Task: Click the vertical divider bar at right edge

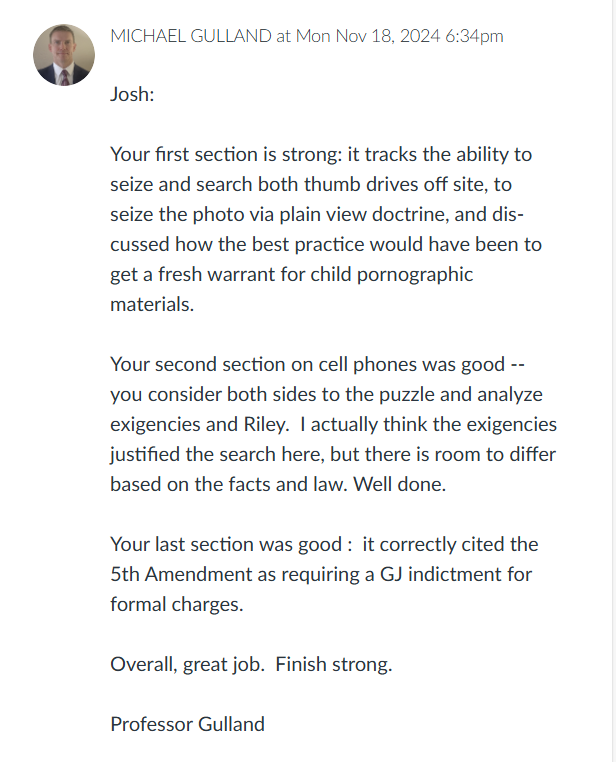Action: pyautogui.click(x=613, y=381)
